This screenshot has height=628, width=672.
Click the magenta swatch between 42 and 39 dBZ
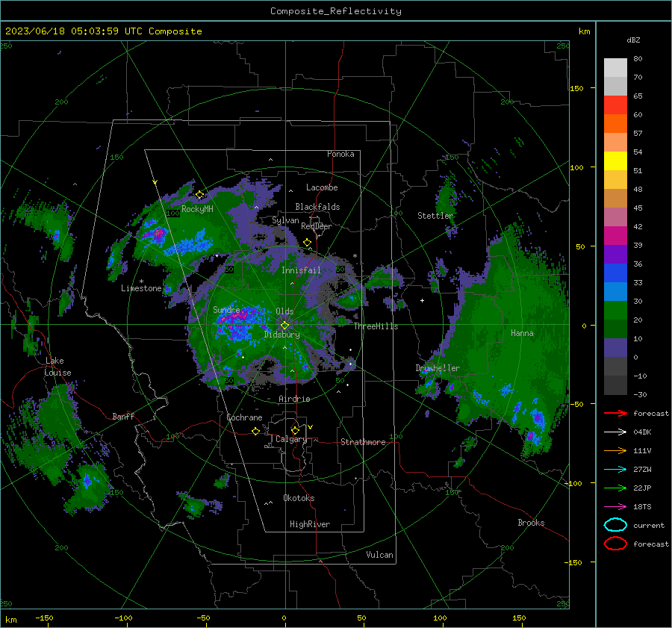[x=615, y=236]
